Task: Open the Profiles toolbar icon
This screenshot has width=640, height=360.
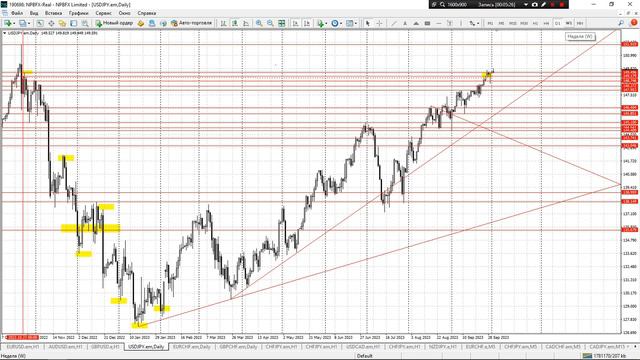Action: 22,23
